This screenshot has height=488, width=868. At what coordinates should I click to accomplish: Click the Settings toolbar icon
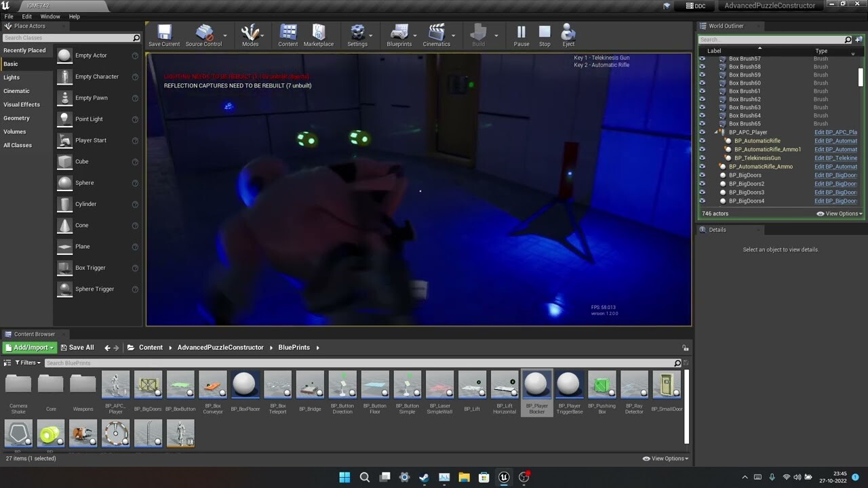[x=359, y=33]
